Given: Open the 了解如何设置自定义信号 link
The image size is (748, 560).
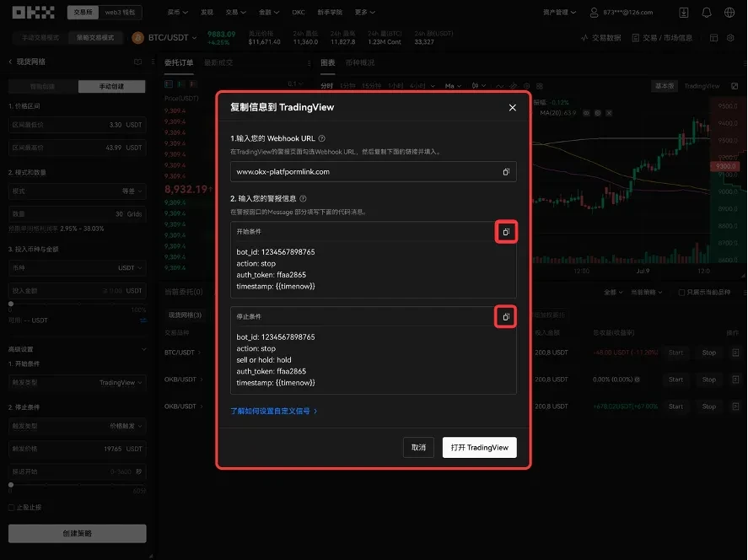Looking at the screenshot, I should pos(274,411).
